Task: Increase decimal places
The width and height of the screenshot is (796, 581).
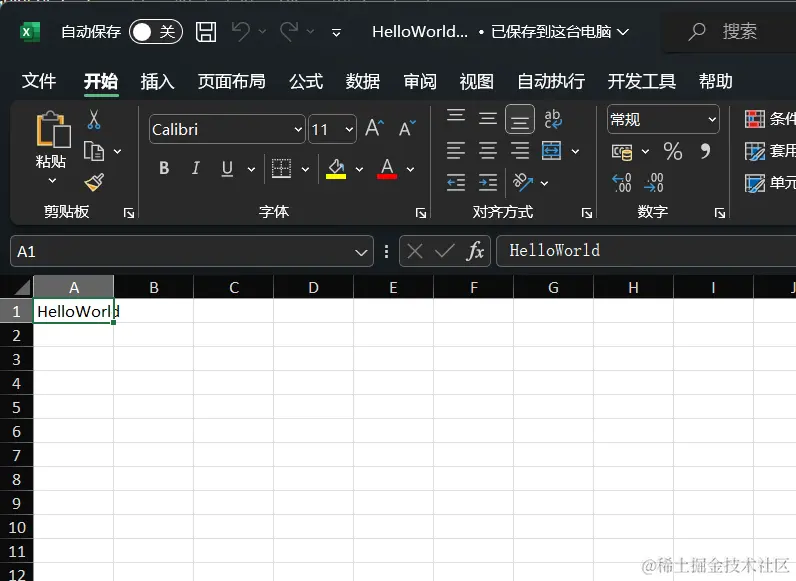Action: pos(622,183)
